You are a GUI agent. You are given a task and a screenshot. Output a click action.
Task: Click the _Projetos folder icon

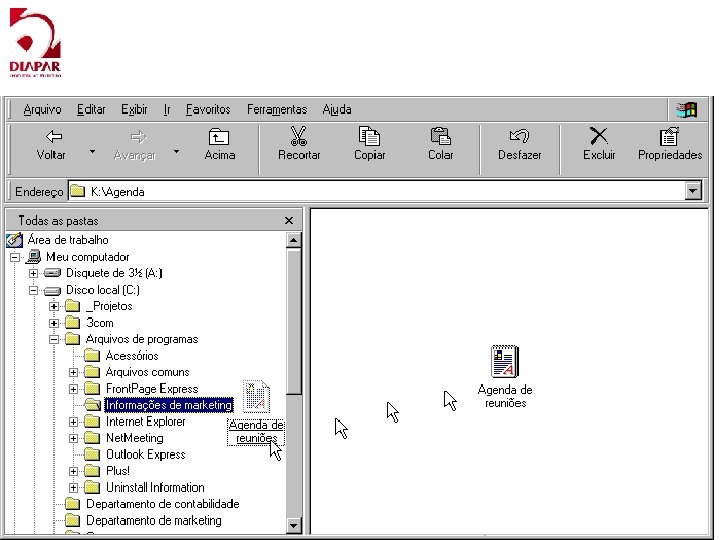(73, 306)
